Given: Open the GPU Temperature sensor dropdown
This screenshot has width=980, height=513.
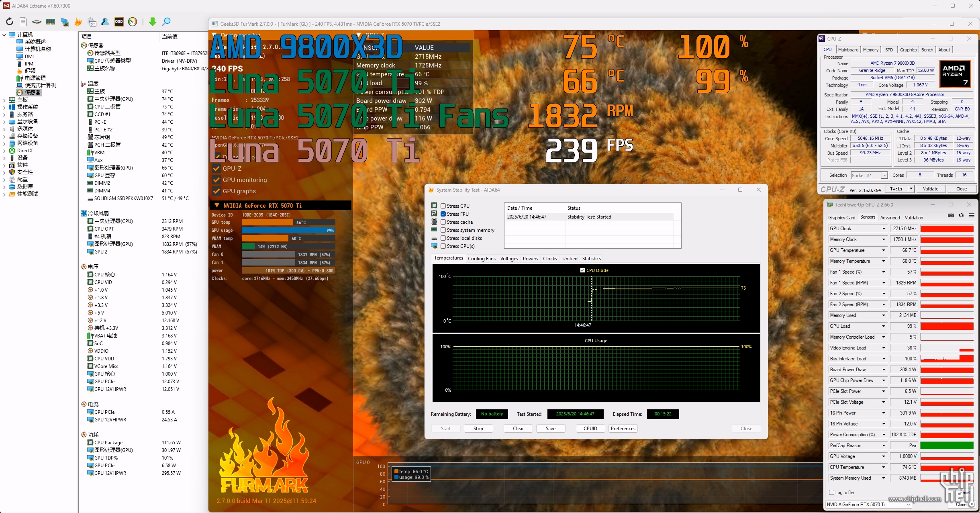Looking at the screenshot, I should click(x=884, y=250).
